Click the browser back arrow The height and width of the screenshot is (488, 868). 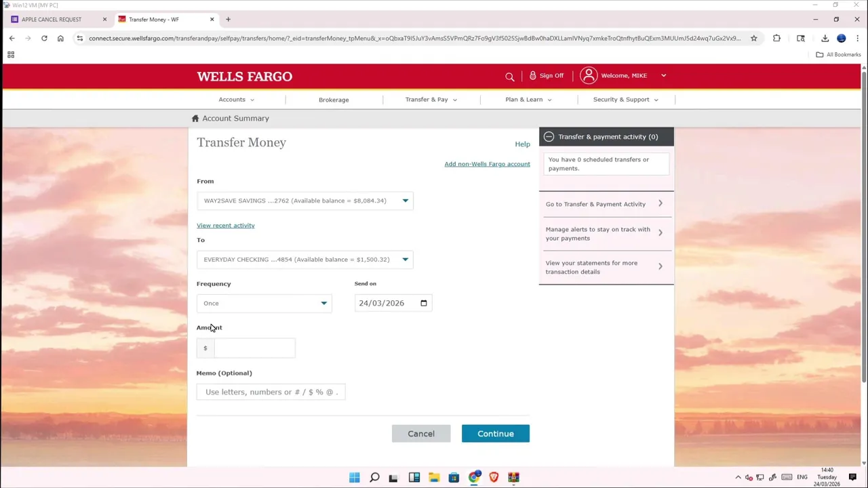click(12, 39)
